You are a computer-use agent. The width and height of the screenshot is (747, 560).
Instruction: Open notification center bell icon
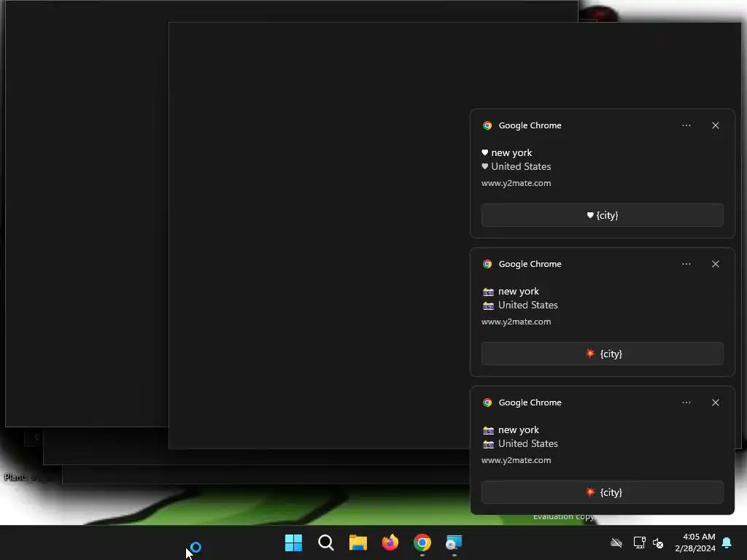click(x=727, y=542)
